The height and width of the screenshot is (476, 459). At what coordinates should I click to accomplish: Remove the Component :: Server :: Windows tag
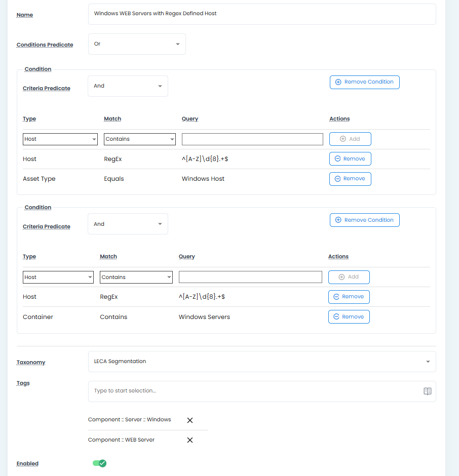pos(190,420)
